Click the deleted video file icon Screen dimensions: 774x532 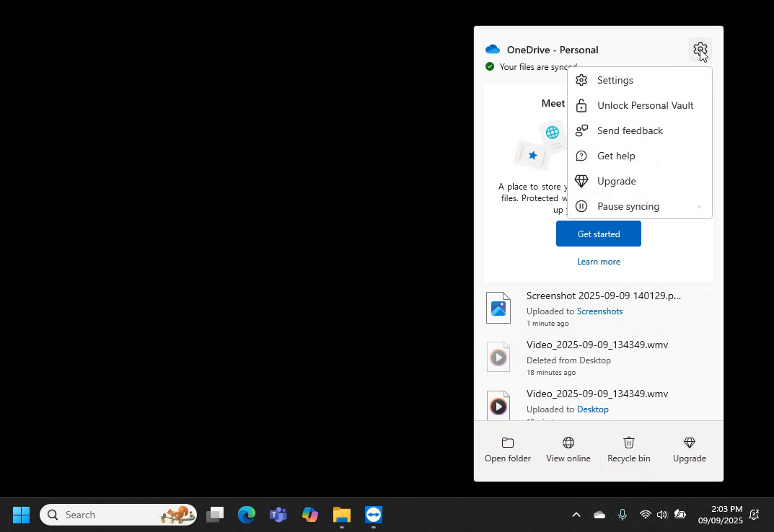tap(498, 357)
